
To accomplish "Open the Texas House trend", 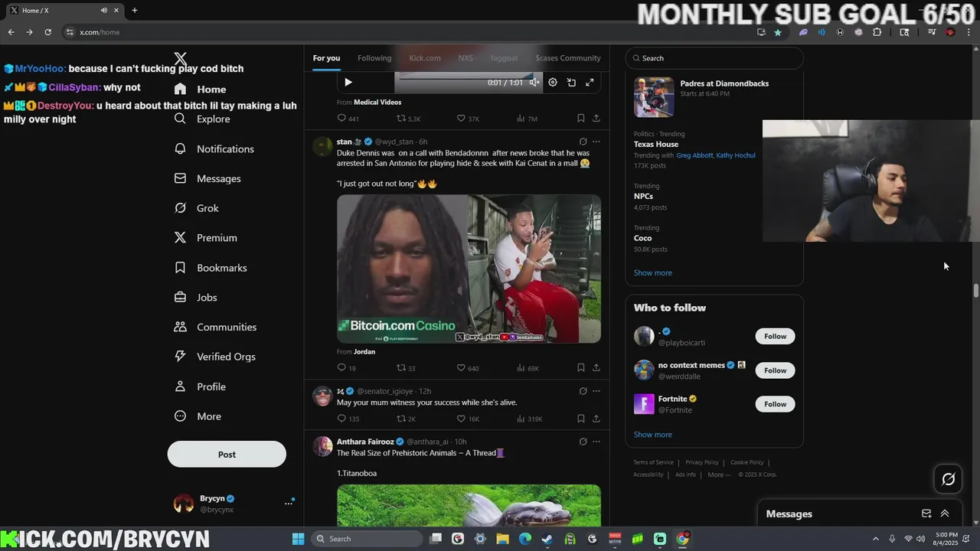I will [x=656, y=144].
